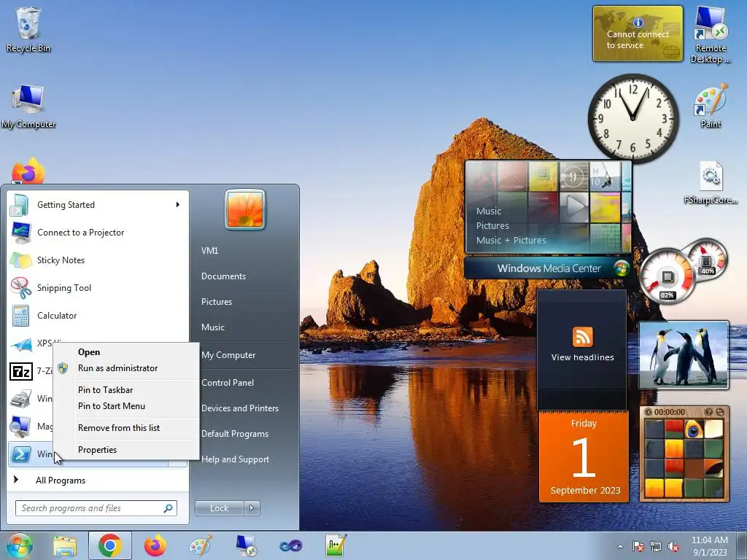Click the Lock button

(x=219, y=508)
